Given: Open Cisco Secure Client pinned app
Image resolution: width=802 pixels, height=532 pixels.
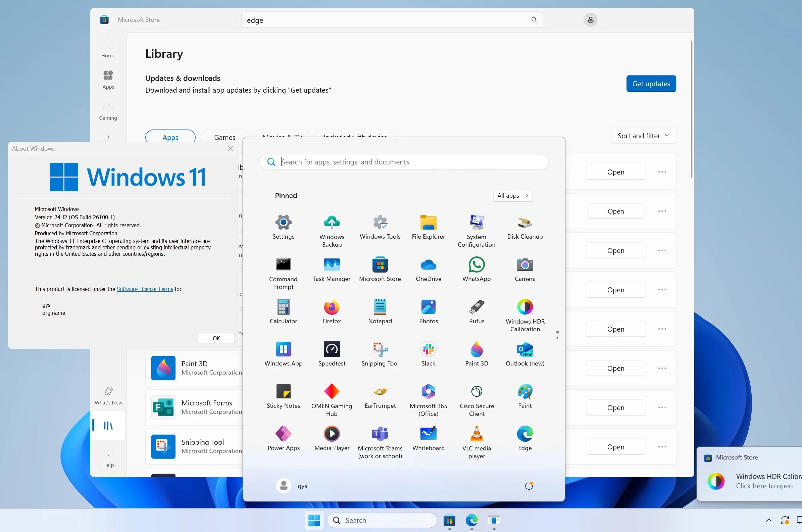Looking at the screenshot, I should pos(477,400).
